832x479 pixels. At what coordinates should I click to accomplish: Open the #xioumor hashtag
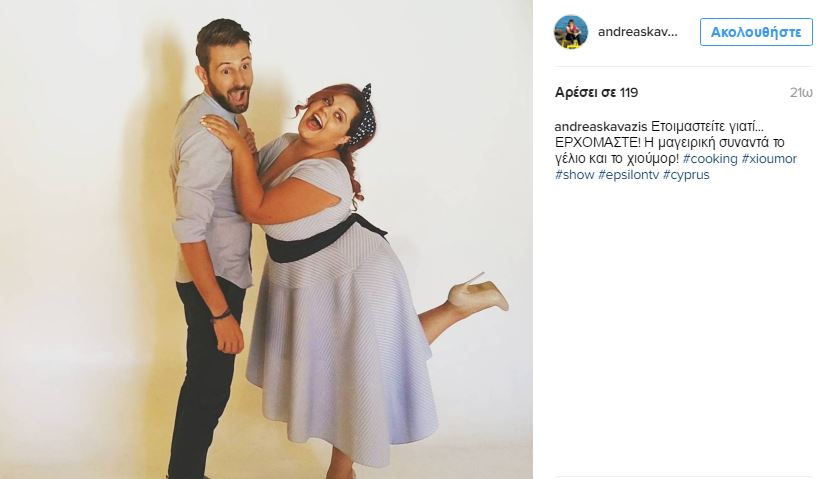tap(769, 159)
